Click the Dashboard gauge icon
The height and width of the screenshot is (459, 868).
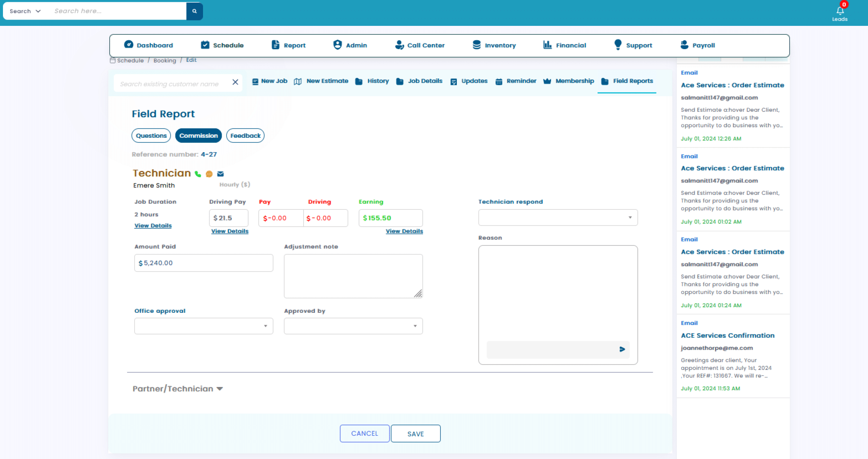pos(128,45)
